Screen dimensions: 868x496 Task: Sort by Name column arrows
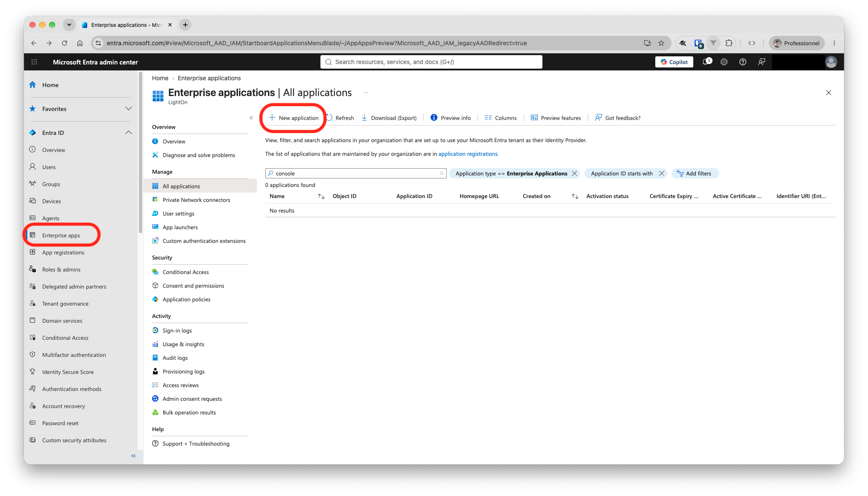pos(321,196)
